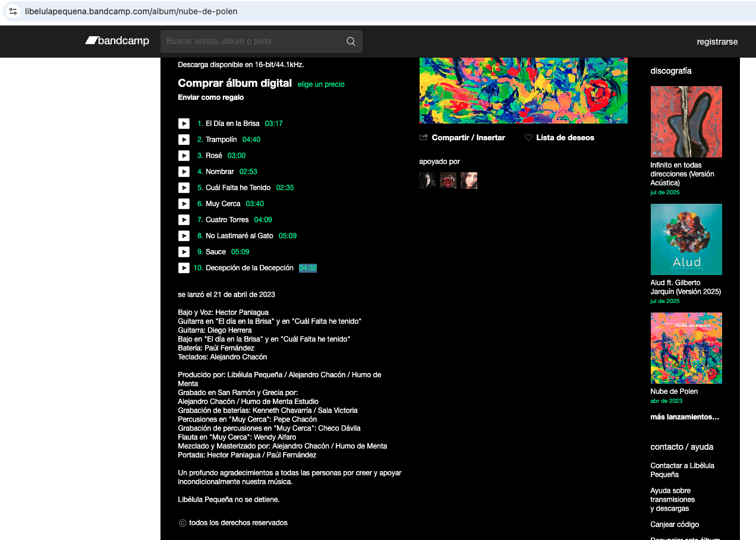
Task: Play track 2 Trampolín
Action: [184, 140]
